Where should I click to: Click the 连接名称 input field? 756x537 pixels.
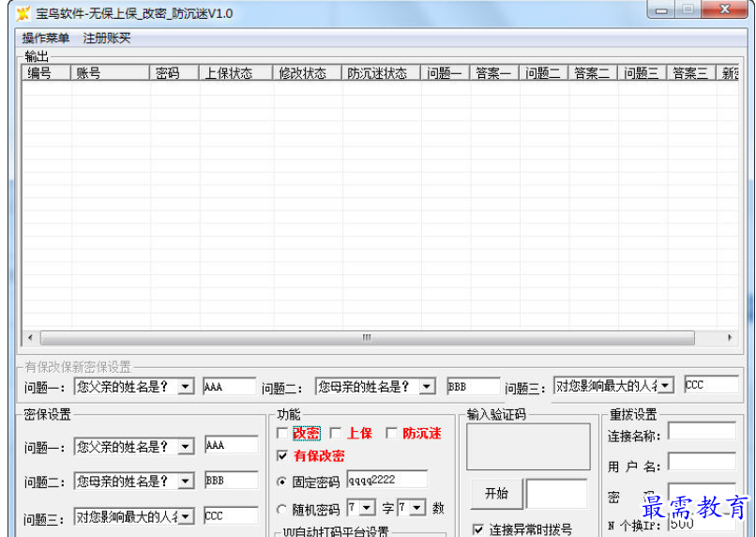click(x=702, y=432)
